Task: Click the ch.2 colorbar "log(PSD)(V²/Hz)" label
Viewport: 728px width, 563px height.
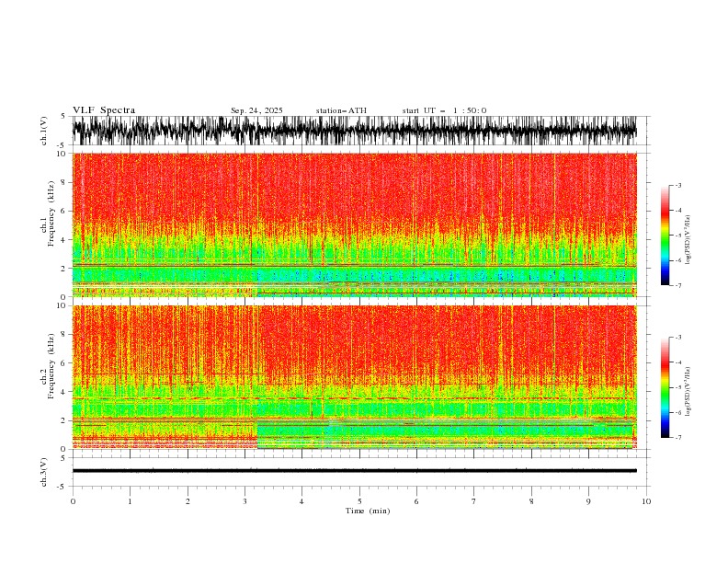Action: click(x=688, y=392)
